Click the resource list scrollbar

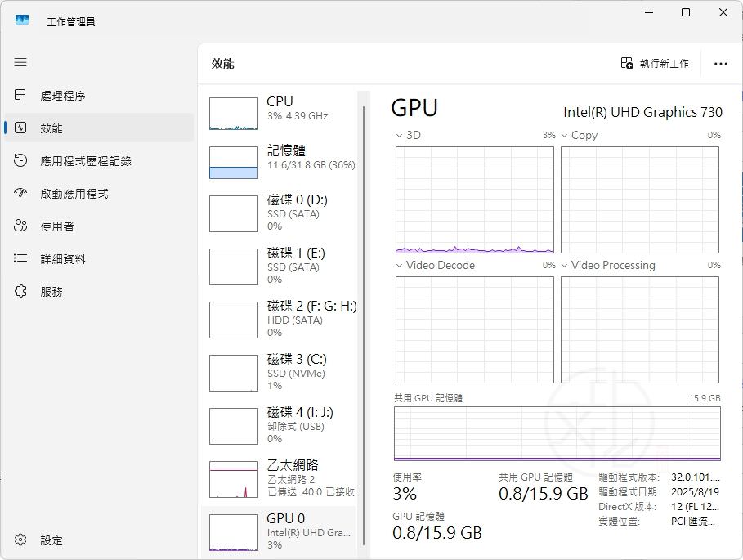pyautogui.click(x=364, y=326)
